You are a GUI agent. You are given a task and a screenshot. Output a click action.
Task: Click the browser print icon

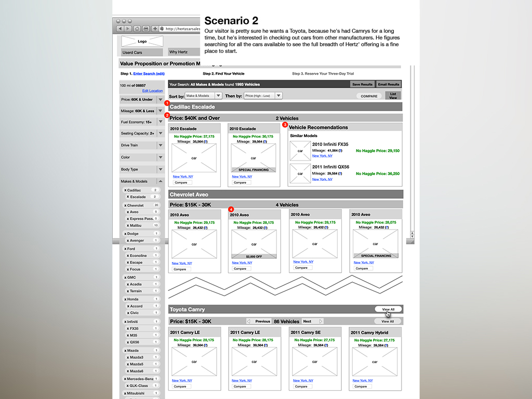tap(146, 29)
